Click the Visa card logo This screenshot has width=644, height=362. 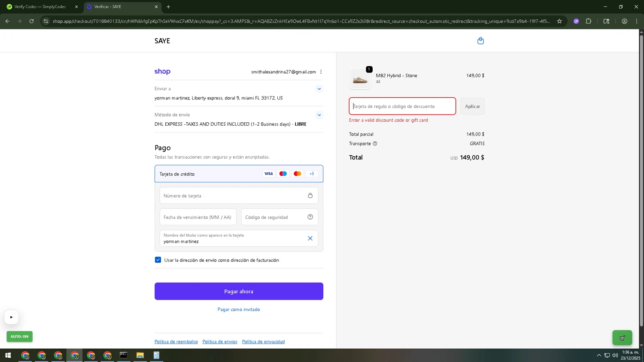(268, 174)
